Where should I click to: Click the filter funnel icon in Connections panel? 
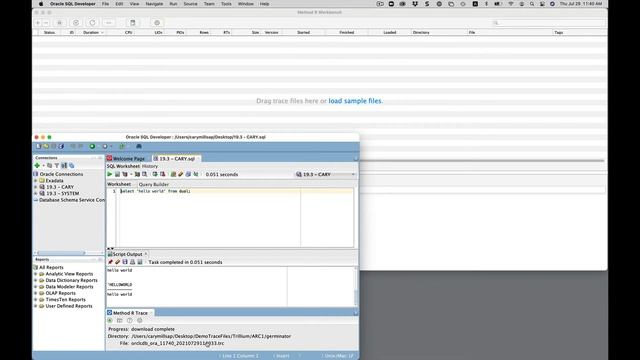coord(57,165)
